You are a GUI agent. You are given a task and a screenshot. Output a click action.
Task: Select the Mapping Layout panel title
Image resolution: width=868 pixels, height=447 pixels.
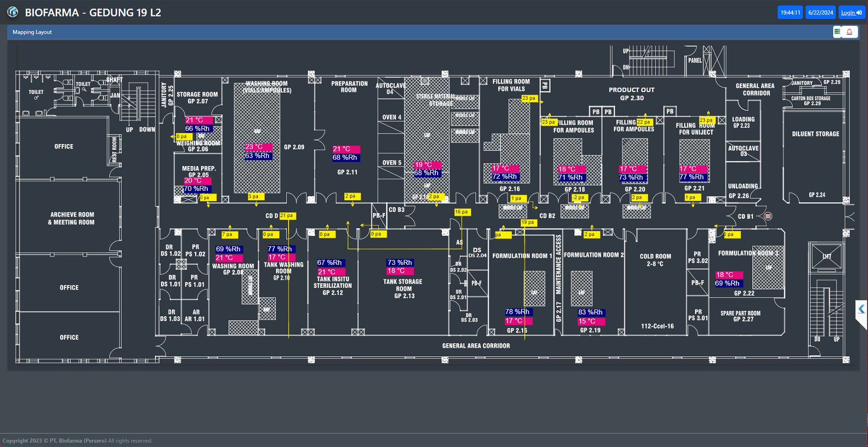[32, 32]
